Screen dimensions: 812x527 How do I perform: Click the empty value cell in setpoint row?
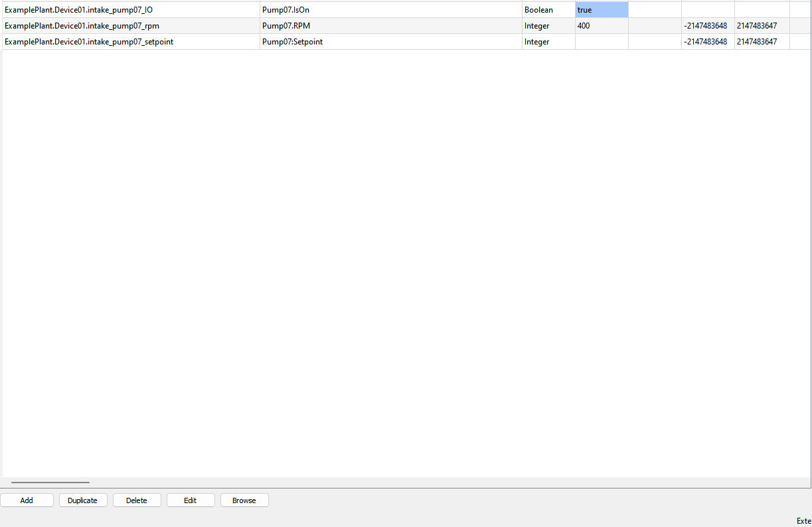602,42
